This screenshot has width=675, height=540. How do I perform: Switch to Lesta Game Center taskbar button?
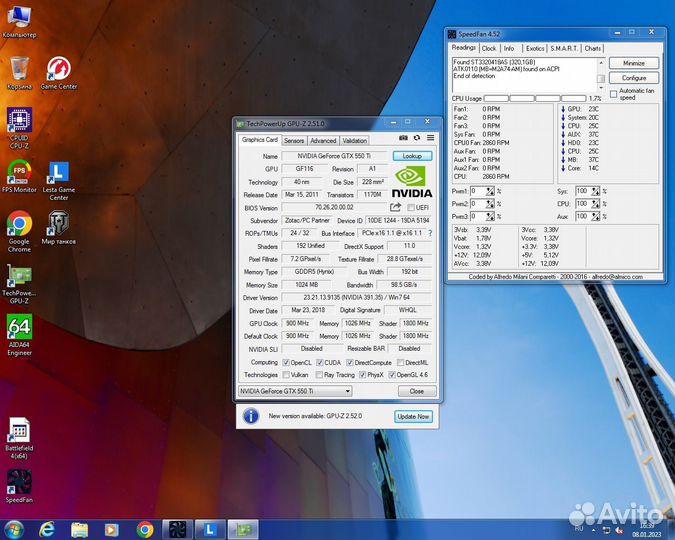click(x=210, y=530)
